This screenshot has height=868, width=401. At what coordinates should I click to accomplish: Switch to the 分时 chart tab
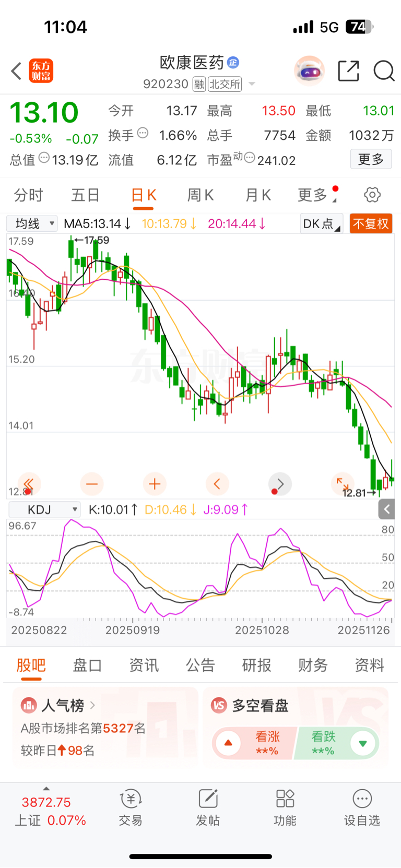tap(28, 195)
